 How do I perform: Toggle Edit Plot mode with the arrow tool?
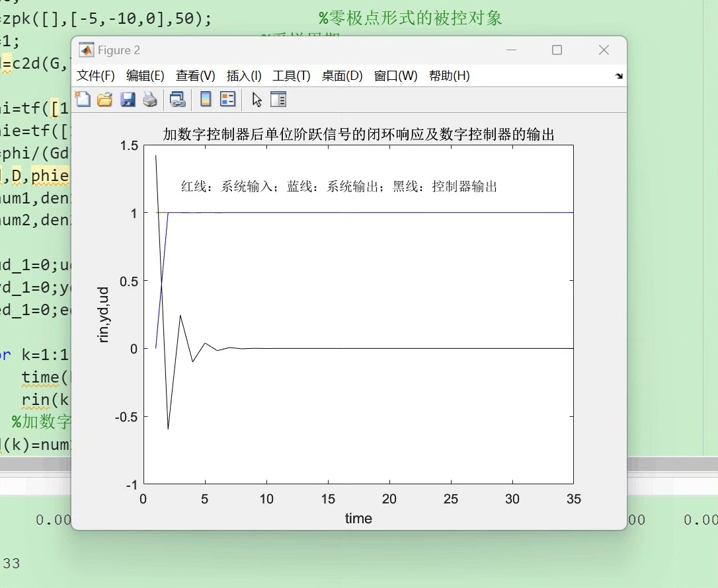(x=257, y=99)
